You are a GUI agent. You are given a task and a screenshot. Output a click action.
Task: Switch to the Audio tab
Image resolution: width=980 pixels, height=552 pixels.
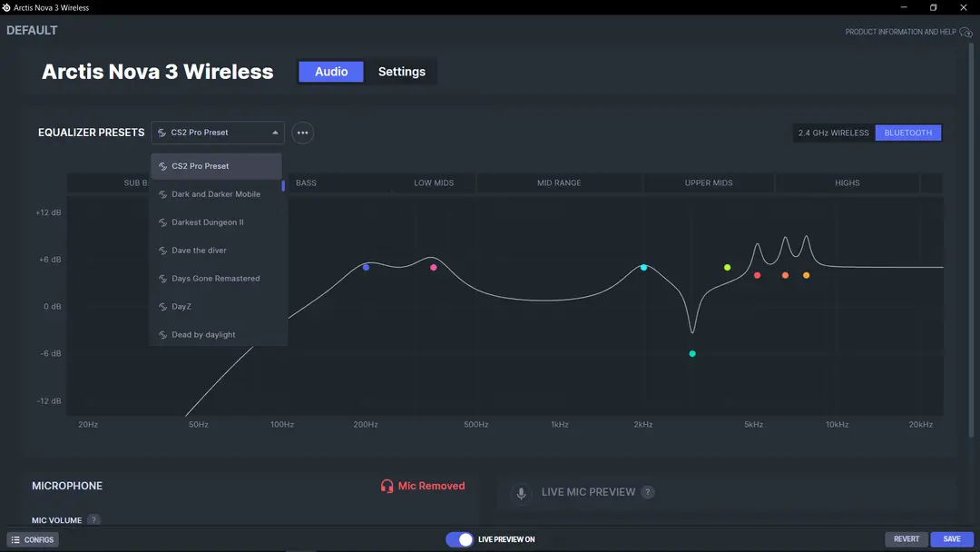click(331, 71)
